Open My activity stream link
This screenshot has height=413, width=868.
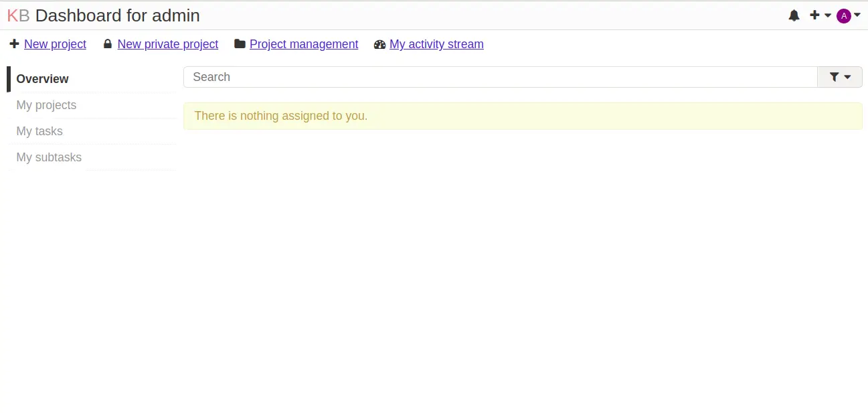tap(436, 44)
